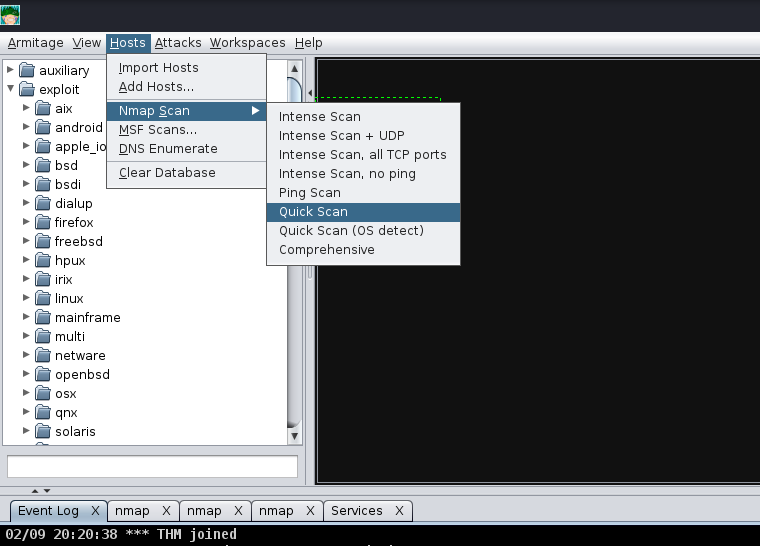Image resolution: width=760 pixels, height=546 pixels.
Task: Switch to the Event Log tab
Action: (48, 511)
